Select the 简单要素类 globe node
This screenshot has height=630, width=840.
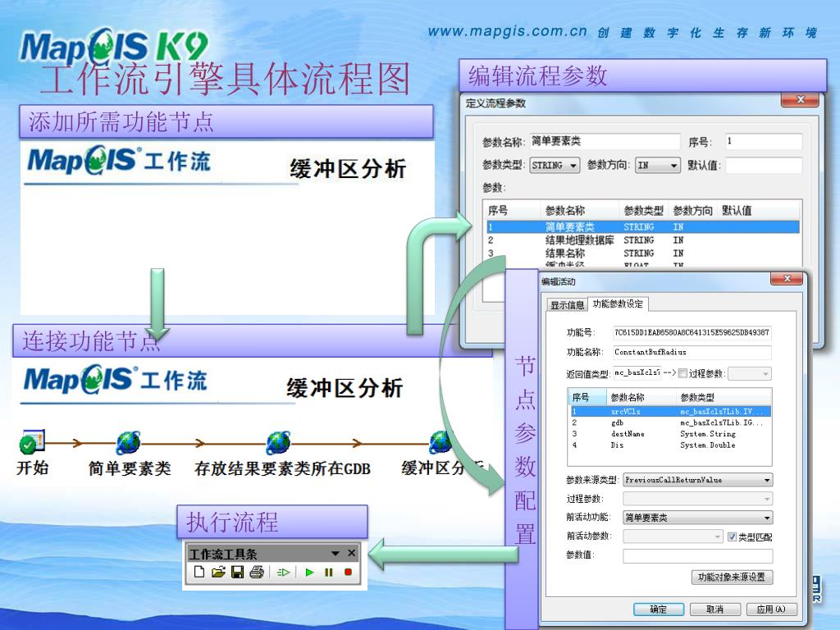(x=129, y=442)
